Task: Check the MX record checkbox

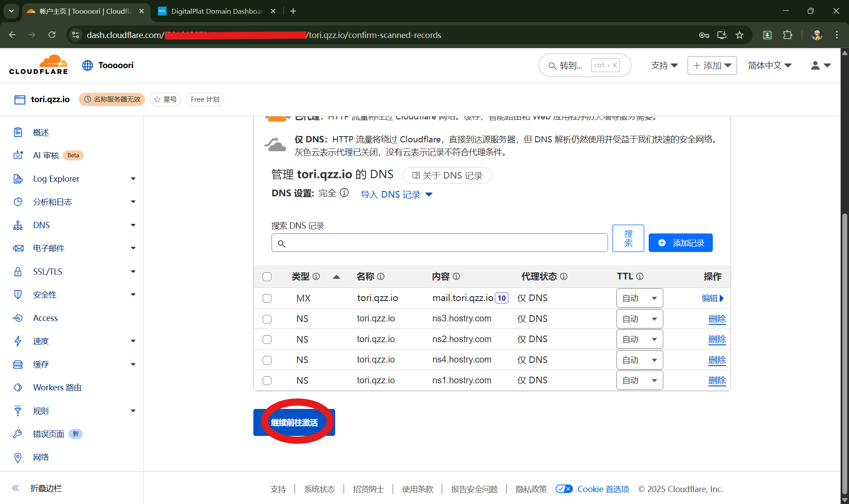Action: tap(267, 298)
